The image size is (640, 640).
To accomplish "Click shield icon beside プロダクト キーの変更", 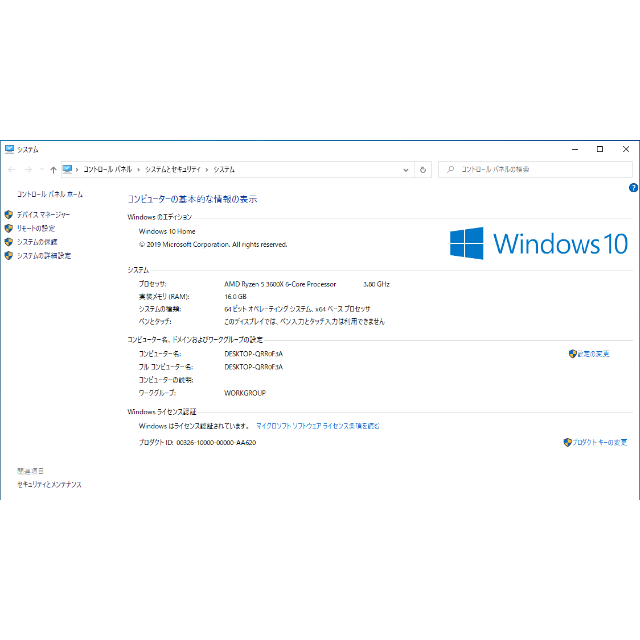I will 567,442.
